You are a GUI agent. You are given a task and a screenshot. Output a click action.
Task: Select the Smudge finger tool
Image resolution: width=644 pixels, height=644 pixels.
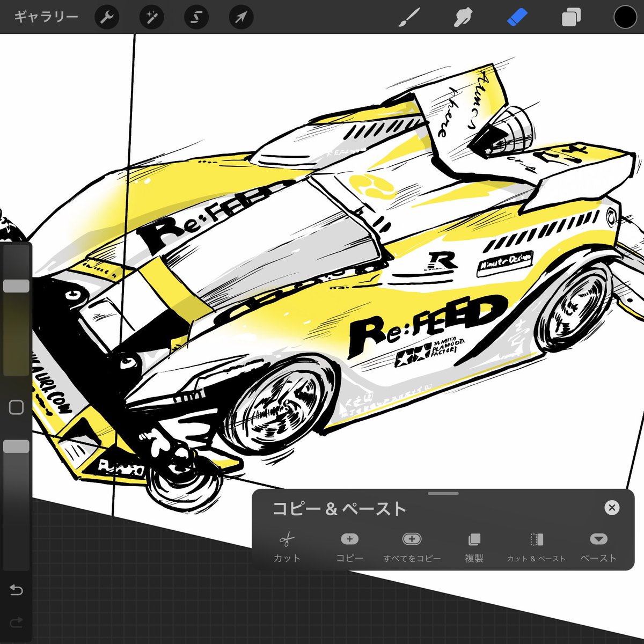[463, 17]
